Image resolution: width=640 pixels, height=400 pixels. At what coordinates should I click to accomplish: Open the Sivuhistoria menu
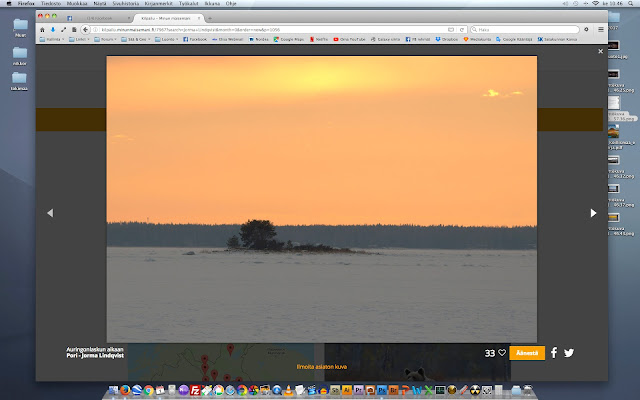coord(126,3)
